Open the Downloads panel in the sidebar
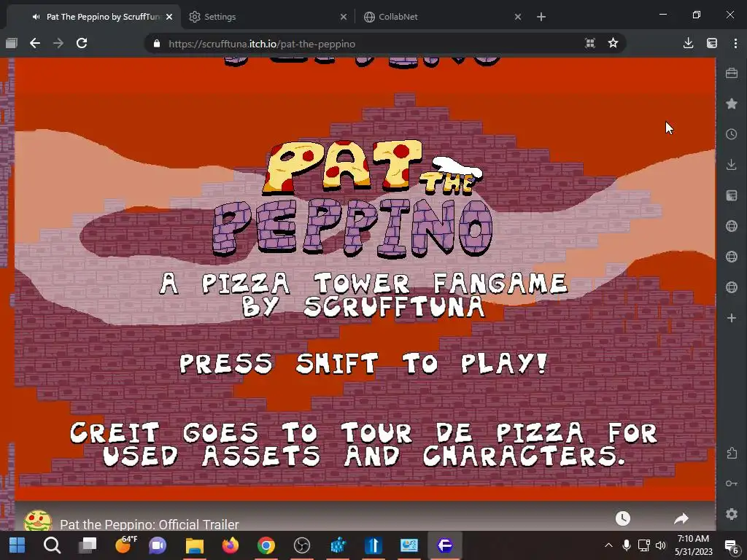Viewport: 747px width, 560px height. [x=732, y=165]
